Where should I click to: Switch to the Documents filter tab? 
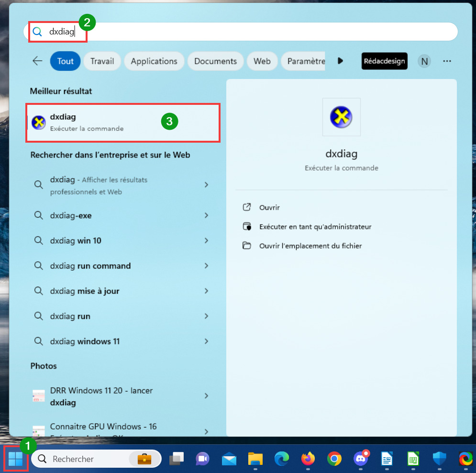tap(215, 61)
